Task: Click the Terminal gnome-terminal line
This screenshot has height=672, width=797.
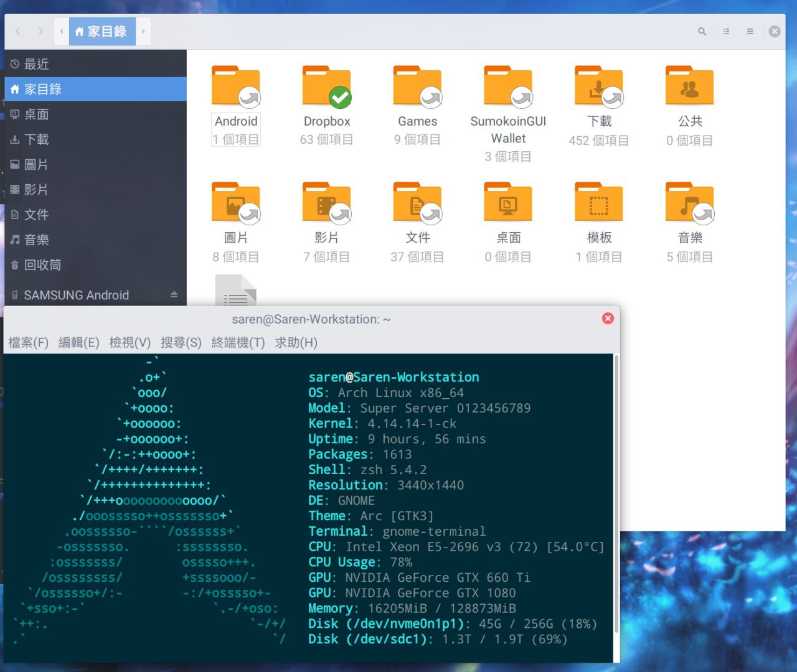Action: coord(397,531)
